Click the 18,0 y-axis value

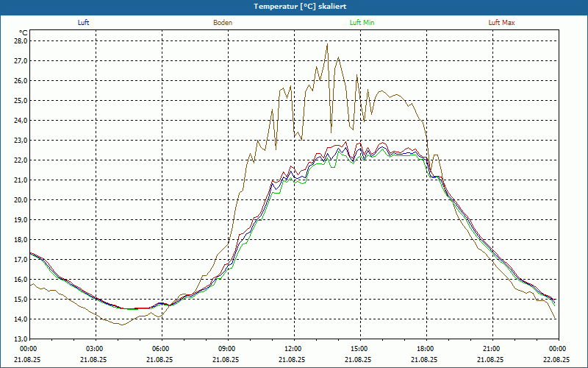(21, 240)
